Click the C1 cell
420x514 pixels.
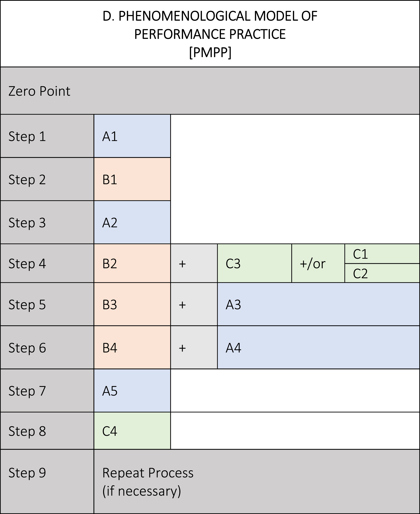click(x=382, y=254)
